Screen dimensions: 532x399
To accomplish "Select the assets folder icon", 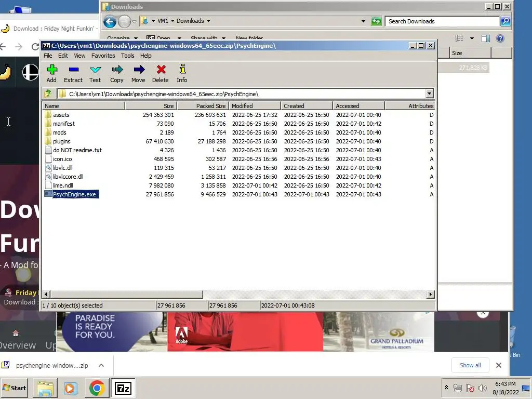I will [x=48, y=115].
